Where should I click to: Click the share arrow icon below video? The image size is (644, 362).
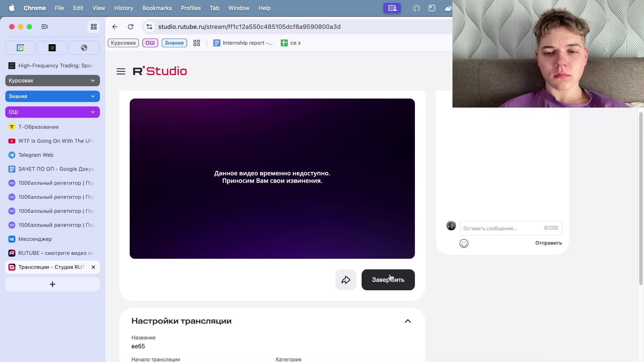(x=345, y=280)
